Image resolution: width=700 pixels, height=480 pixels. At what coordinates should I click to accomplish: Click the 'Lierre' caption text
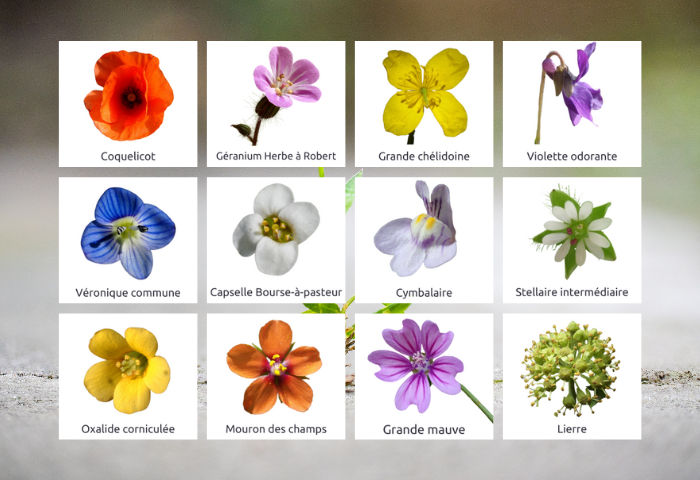pyautogui.click(x=572, y=429)
